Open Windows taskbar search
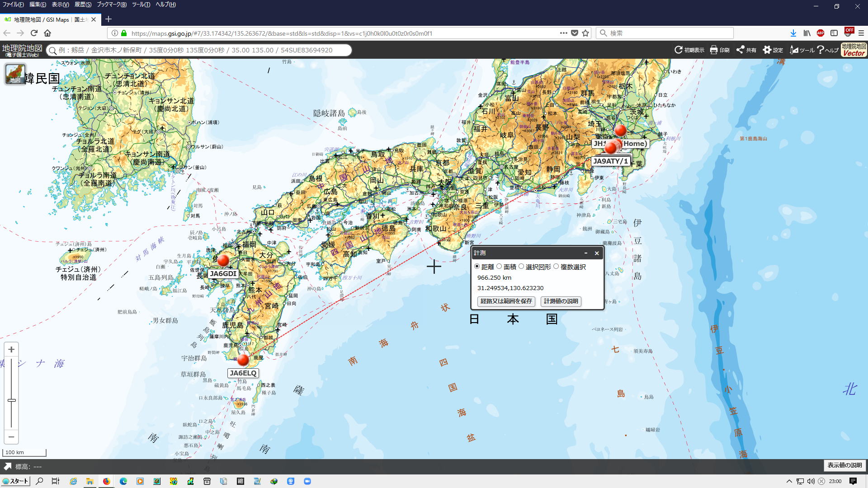 tap(39, 481)
